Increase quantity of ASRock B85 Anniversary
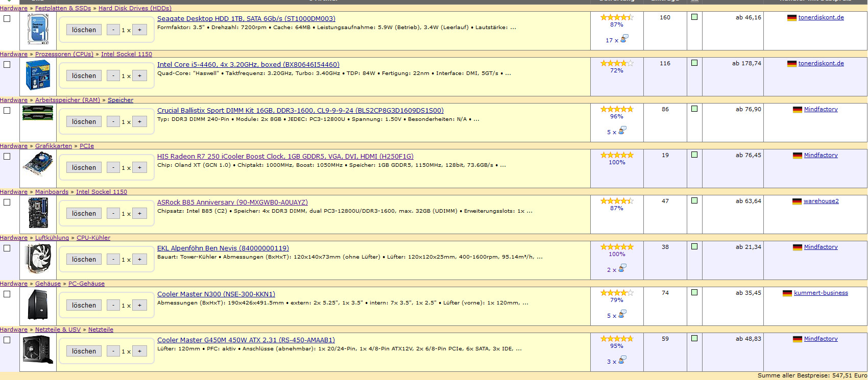Viewport: 868px width, 380px height. click(x=139, y=213)
